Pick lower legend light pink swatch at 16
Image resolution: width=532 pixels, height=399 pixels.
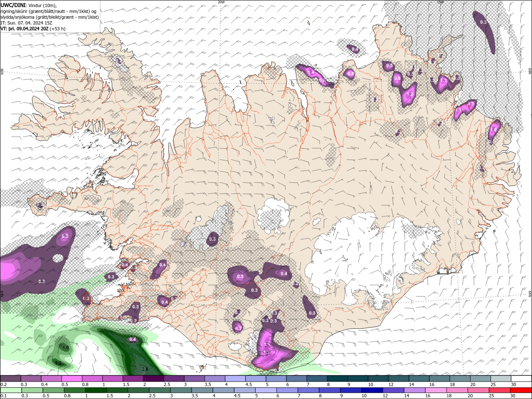pos(436,390)
